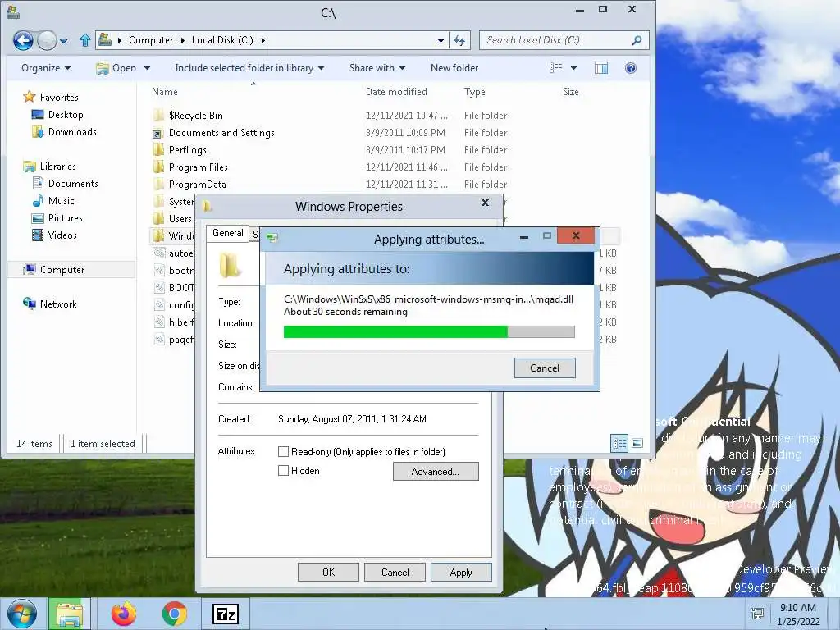Image resolution: width=840 pixels, height=630 pixels.
Task: Click OK in Windows Properties
Action: [328, 572]
